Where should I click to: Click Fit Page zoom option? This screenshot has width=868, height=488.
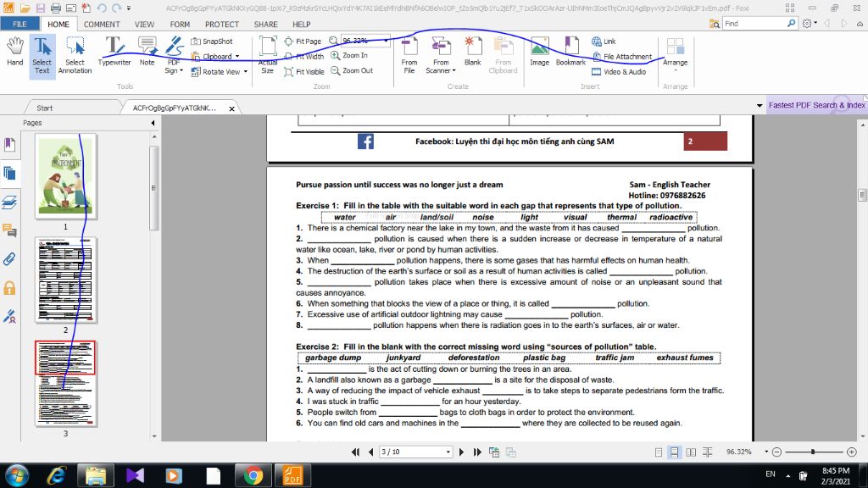303,42
